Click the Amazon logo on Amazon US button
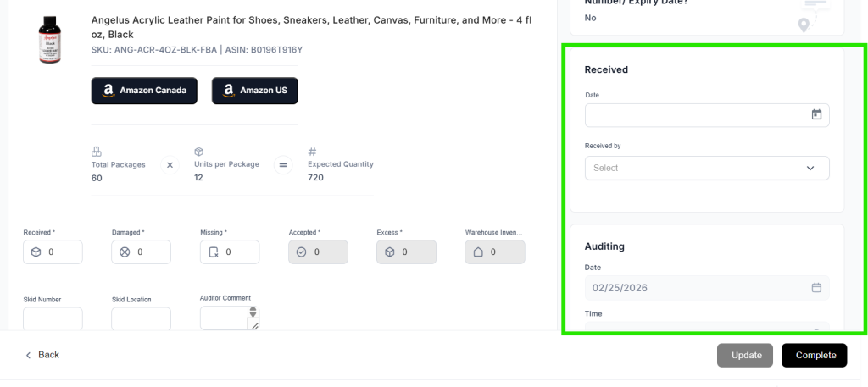 229,91
